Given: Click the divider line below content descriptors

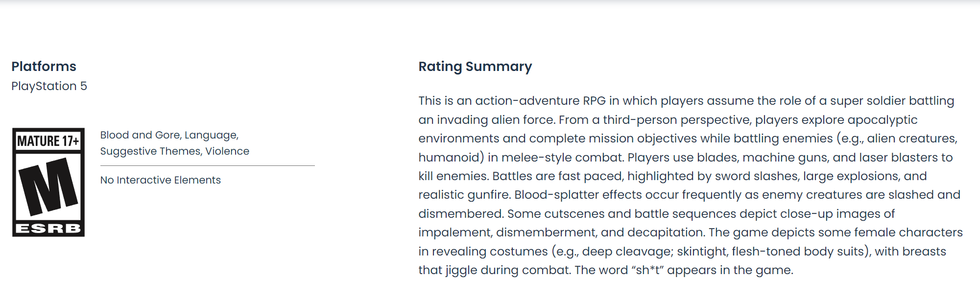Looking at the screenshot, I should point(207,166).
